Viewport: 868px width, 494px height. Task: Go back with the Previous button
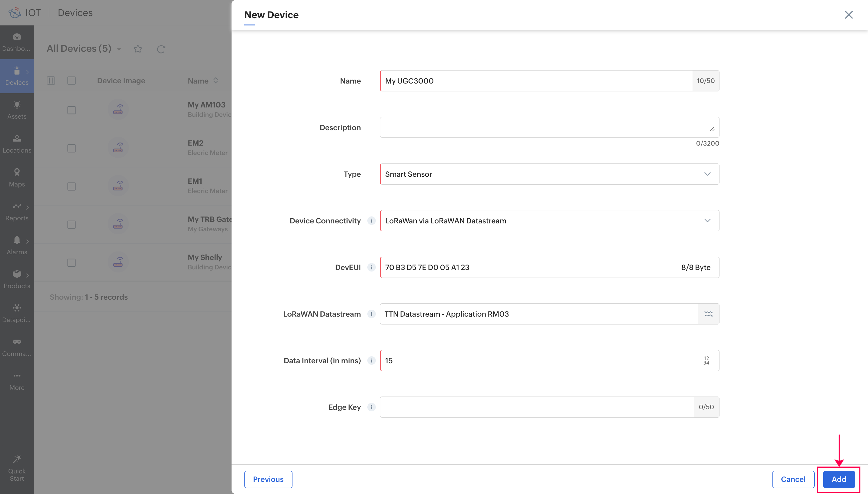coord(268,479)
